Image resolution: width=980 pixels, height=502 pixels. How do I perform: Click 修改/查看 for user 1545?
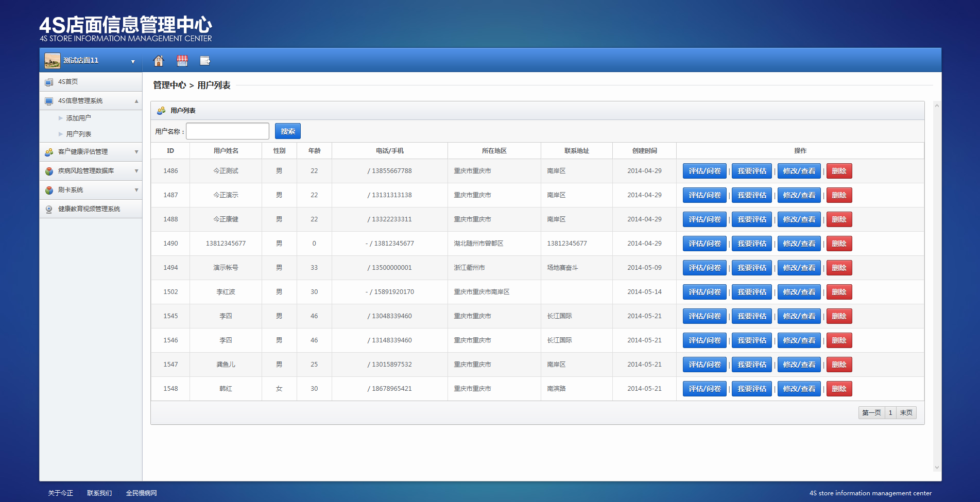pos(799,316)
